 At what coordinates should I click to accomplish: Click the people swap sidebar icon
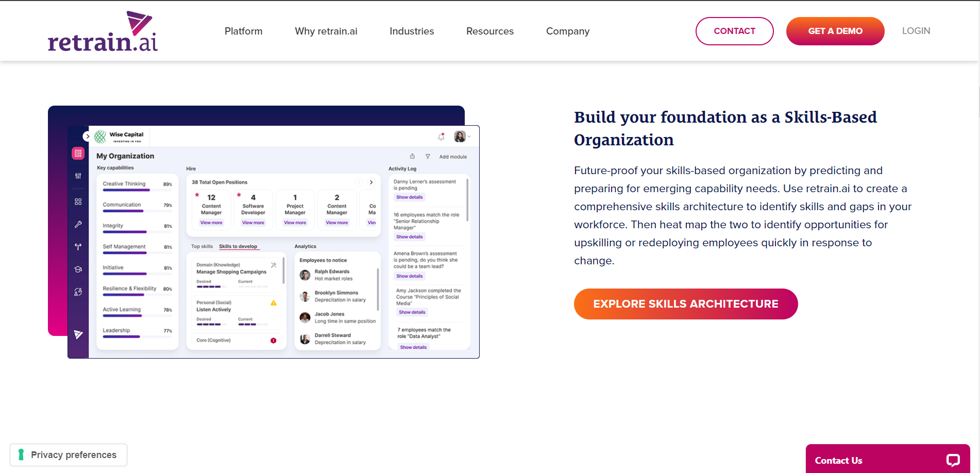point(78,292)
